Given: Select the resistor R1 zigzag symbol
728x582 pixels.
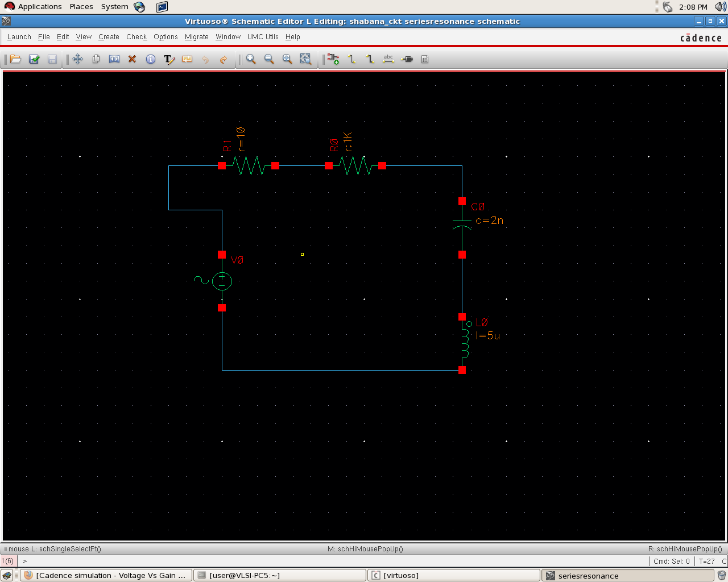Looking at the screenshot, I should 249,166.
